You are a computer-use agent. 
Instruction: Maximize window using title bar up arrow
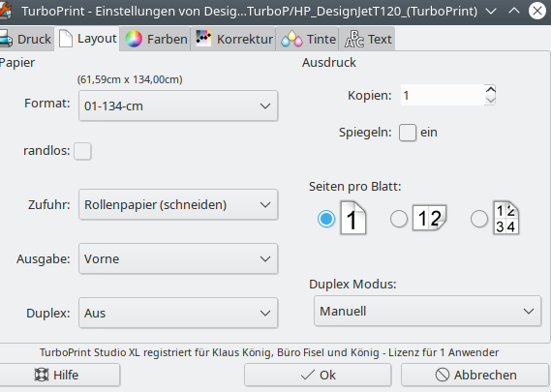coord(514,11)
